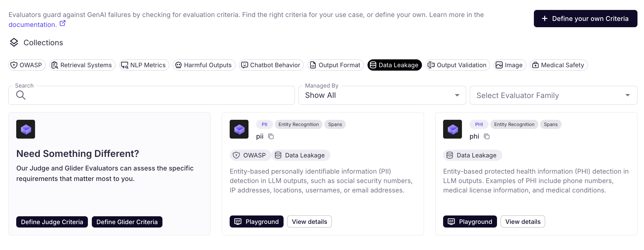The height and width of the screenshot is (250, 644).
Task: Open the Managed By dropdown
Action: [x=382, y=95]
